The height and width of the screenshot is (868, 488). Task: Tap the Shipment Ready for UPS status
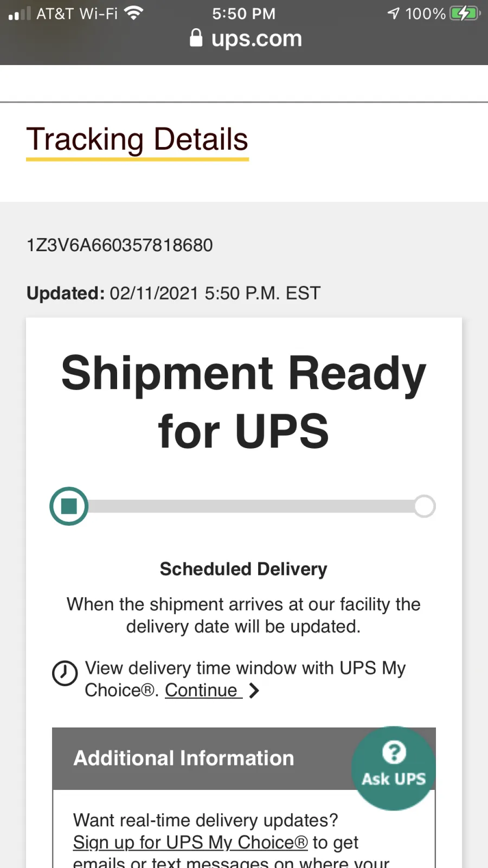tap(244, 401)
